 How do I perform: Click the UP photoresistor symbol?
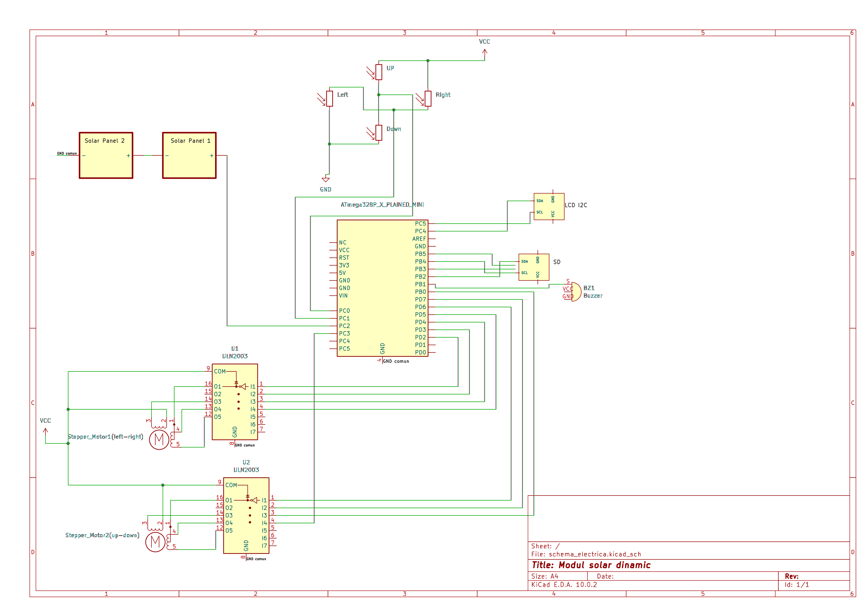tap(379, 72)
